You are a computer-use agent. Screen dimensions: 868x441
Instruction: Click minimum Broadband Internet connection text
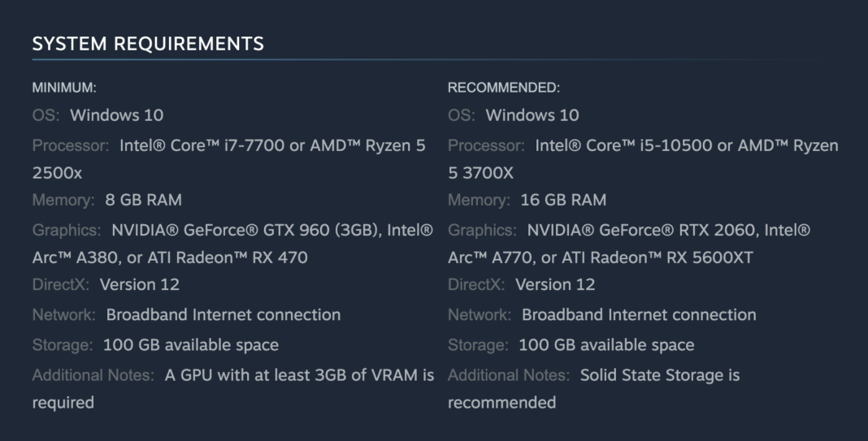click(x=224, y=315)
